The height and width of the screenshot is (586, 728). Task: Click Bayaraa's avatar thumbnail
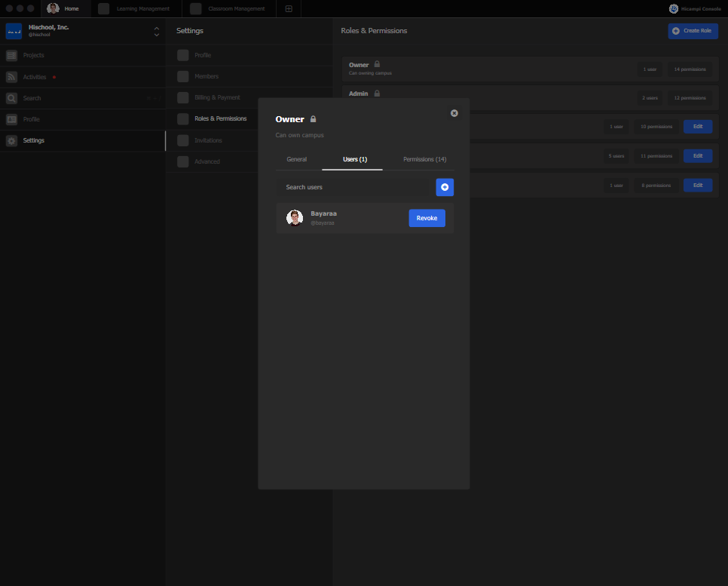[295, 218]
